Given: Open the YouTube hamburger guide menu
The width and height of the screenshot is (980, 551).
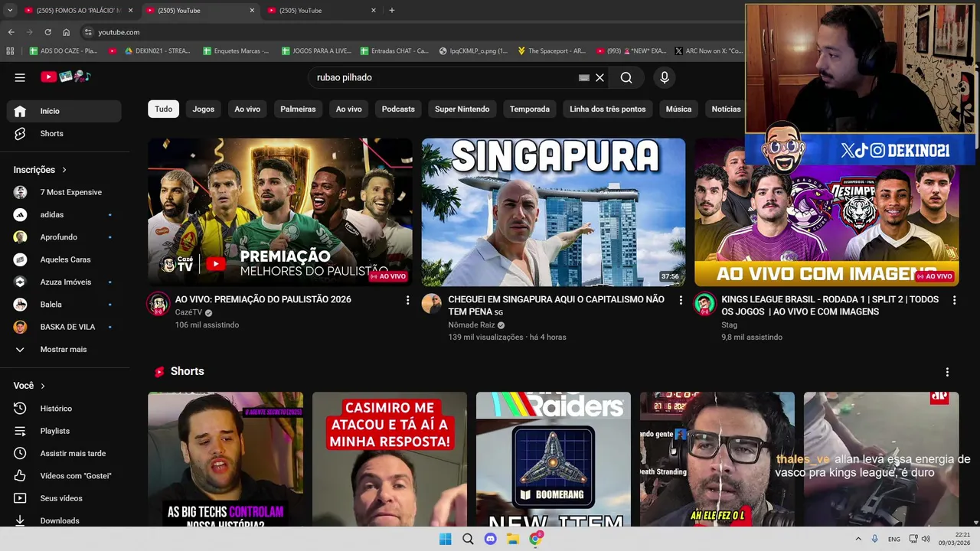Looking at the screenshot, I should (20, 77).
